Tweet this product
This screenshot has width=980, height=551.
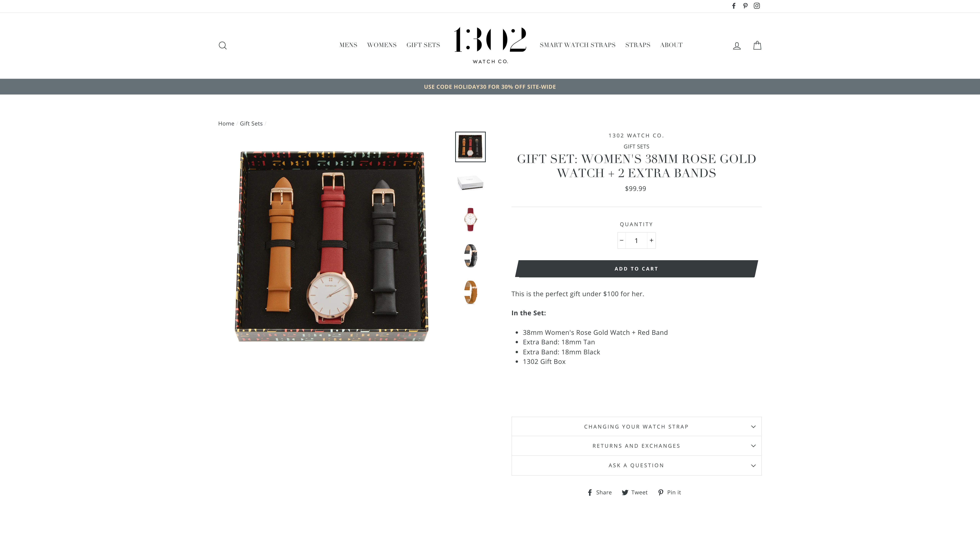pos(635,492)
